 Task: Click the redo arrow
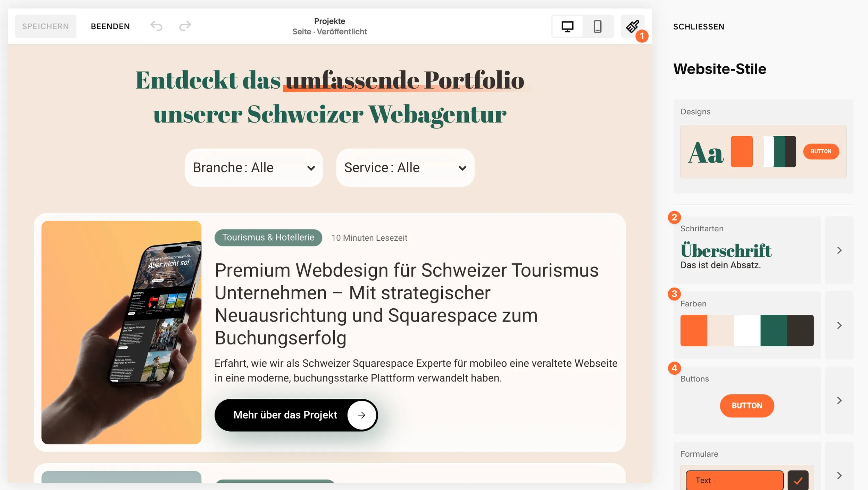185,26
